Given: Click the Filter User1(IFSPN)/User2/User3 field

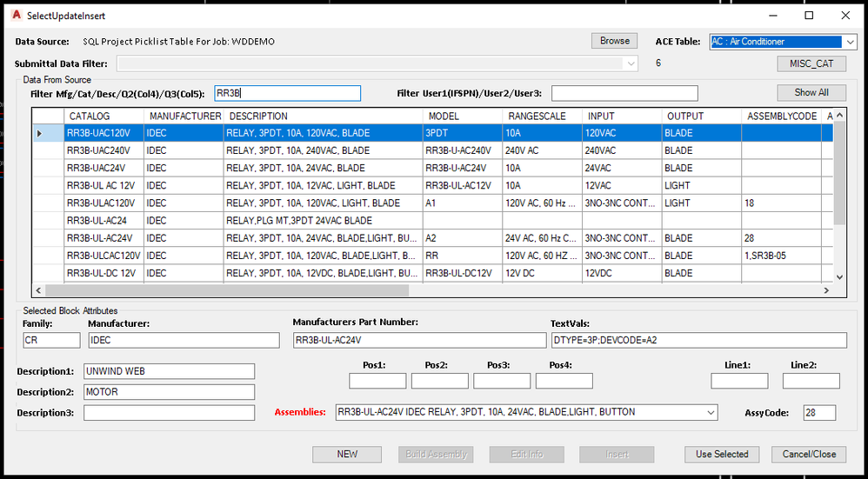Looking at the screenshot, I should [x=624, y=94].
